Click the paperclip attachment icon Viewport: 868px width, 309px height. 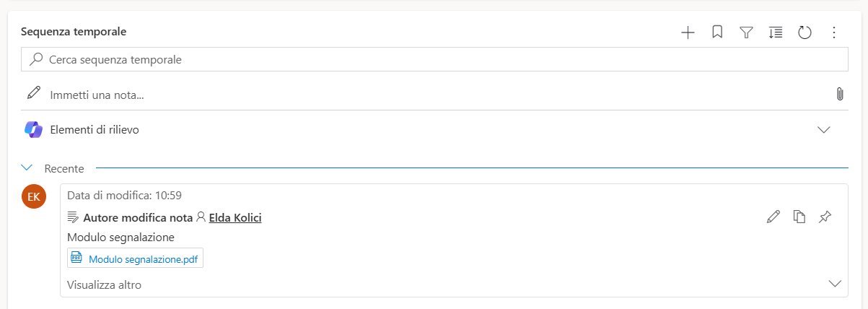click(x=839, y=94)
